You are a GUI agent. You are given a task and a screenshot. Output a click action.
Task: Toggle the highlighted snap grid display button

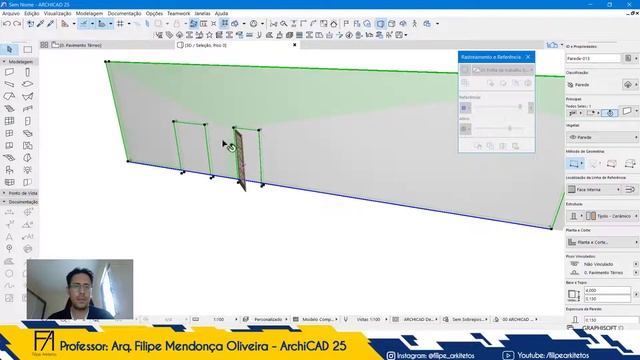point(224,24)
